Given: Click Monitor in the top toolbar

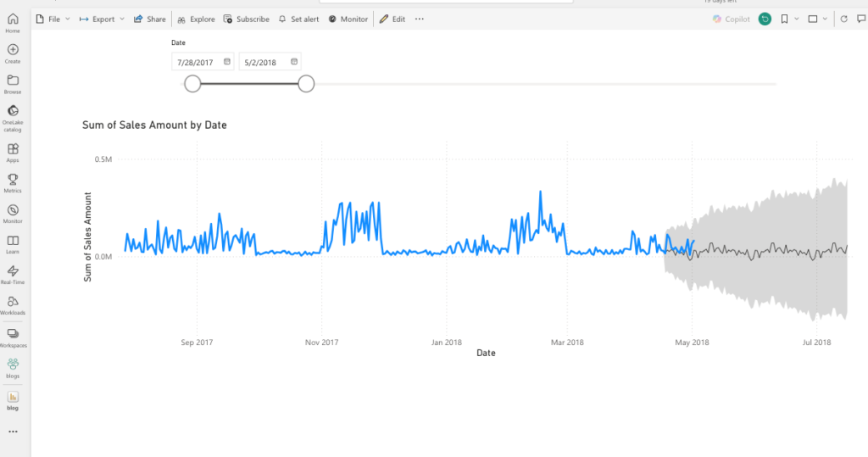Looking at the screenshot, I should pos(348,19).
